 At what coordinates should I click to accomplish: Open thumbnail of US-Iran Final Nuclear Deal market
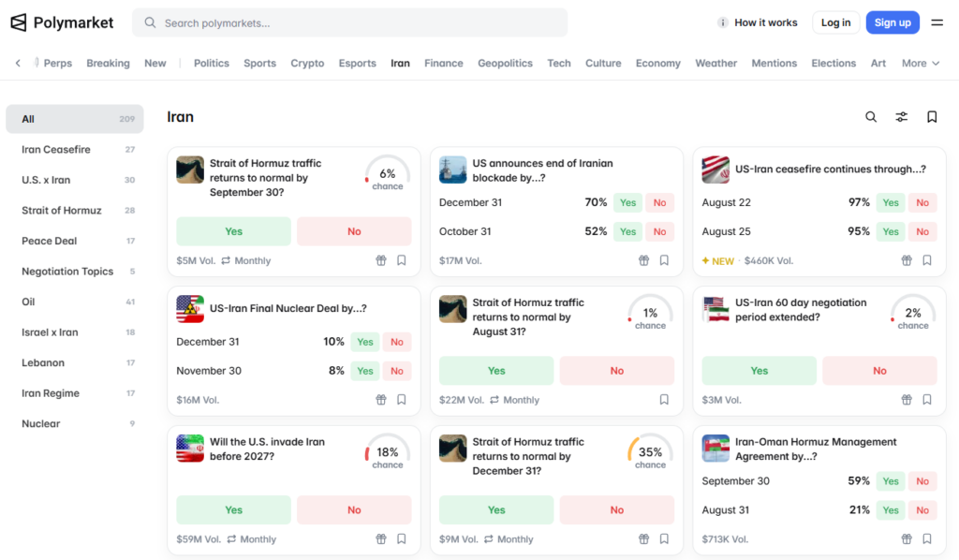pos(190,309)
